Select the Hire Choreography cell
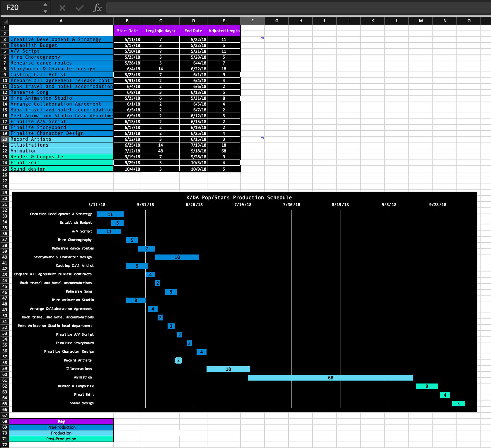Viewport: 491px width, 448px height. pyautogui.click(x=61, y=57)
